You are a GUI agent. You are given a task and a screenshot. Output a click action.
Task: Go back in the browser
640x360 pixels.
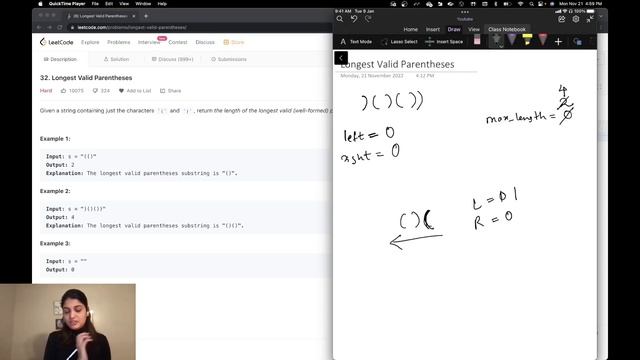tap(39, 27)
